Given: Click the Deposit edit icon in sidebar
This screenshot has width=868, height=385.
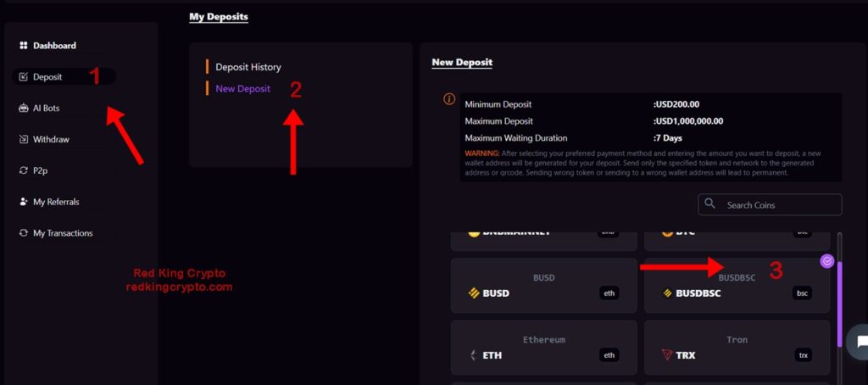Looking at the screenshot, I should pos(23,77).
